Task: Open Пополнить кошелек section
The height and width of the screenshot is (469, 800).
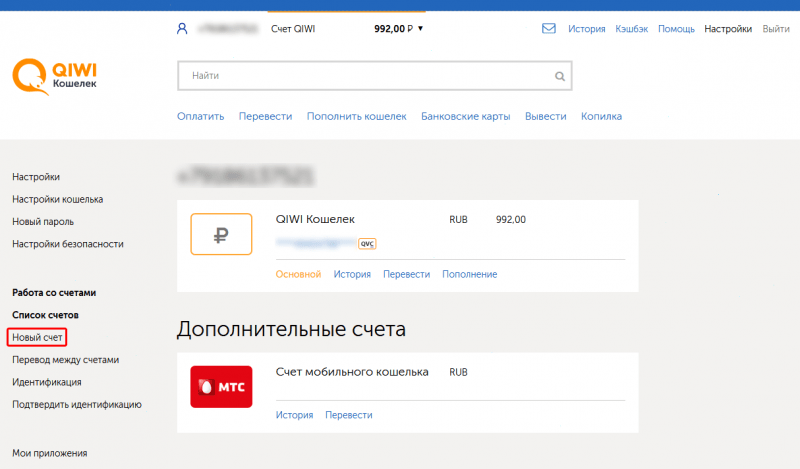Action: coord(357,116)
